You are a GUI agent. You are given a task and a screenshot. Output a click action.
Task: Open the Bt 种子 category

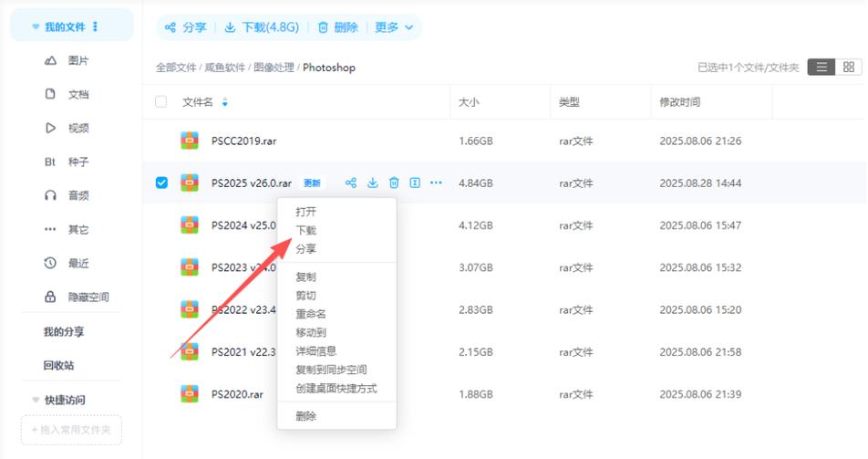click(67, 162)
